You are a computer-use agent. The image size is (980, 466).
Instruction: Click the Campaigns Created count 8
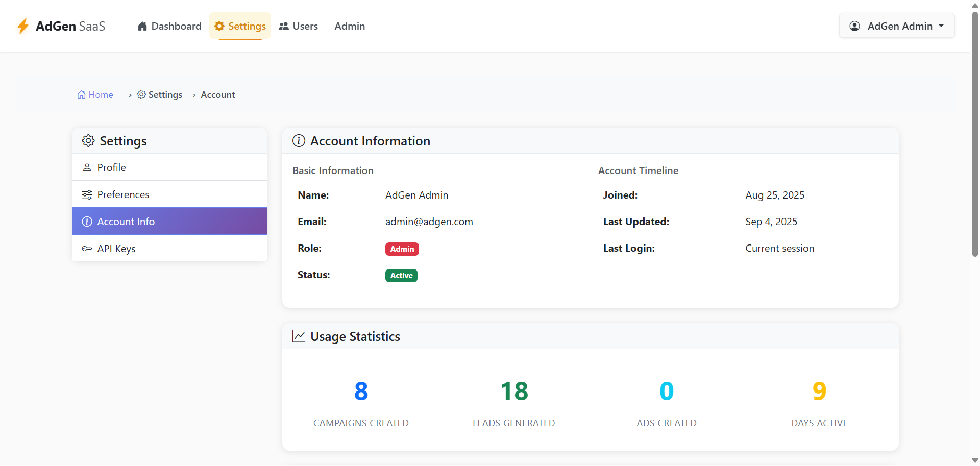[x=361, y=391]
